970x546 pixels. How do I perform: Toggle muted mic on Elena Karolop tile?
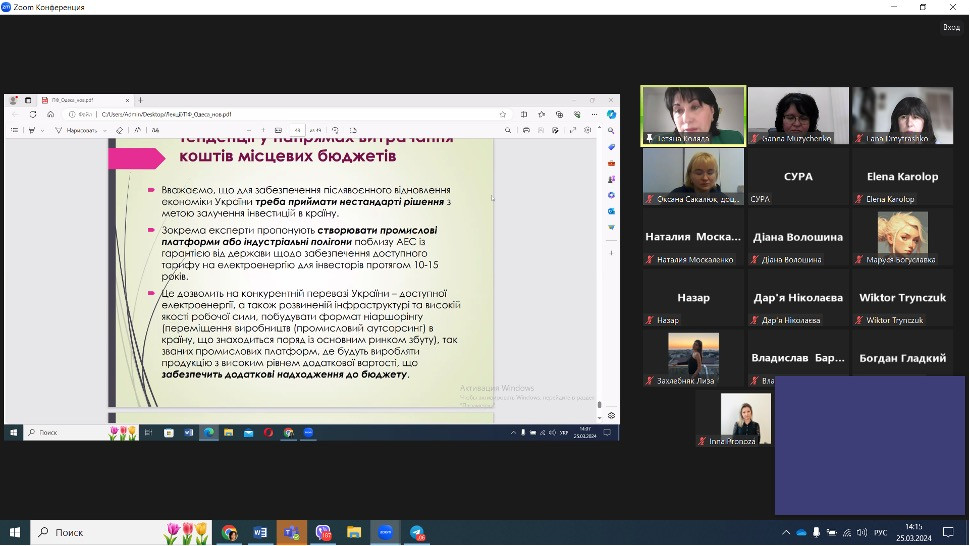859,199
